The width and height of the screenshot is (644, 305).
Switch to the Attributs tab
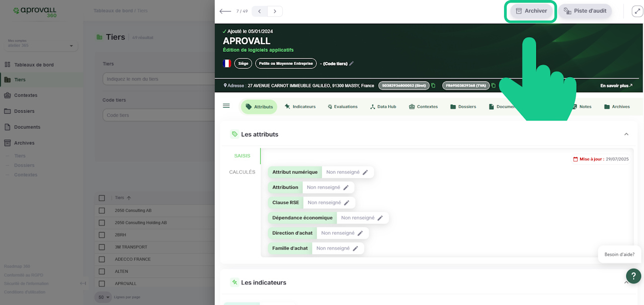[x=259, y=107]
